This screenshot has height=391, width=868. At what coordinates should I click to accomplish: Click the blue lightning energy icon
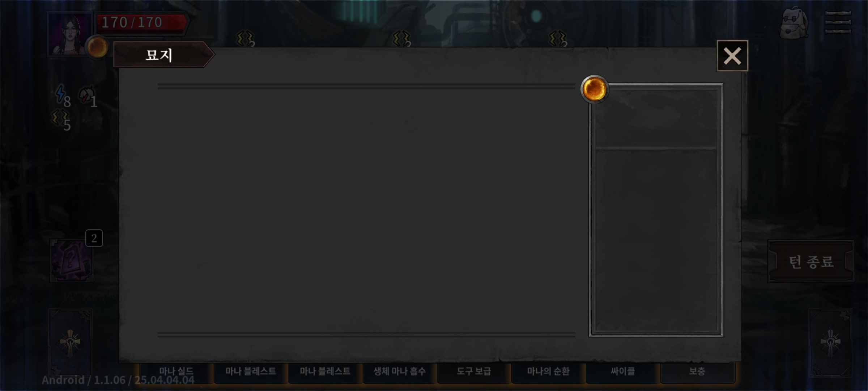click(60, 93)
